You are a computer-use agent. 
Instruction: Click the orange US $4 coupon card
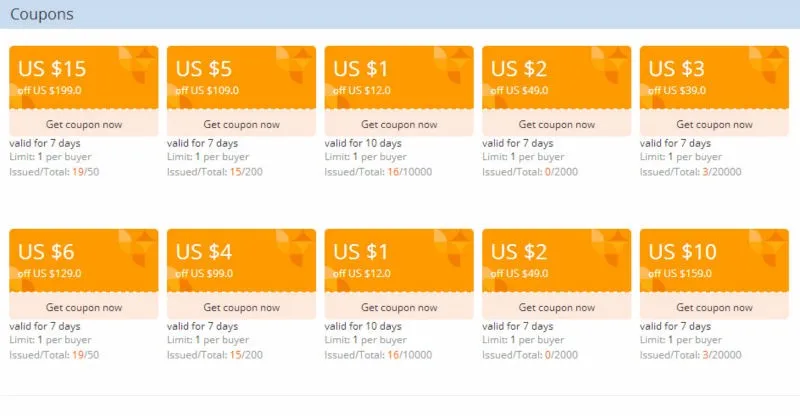pyautogui.click(x=241, y=260)
